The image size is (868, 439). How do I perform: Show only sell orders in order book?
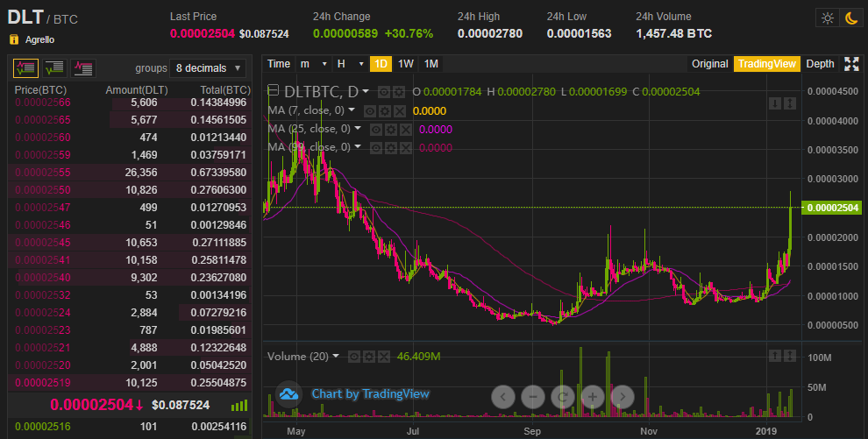tap(83, 67)
